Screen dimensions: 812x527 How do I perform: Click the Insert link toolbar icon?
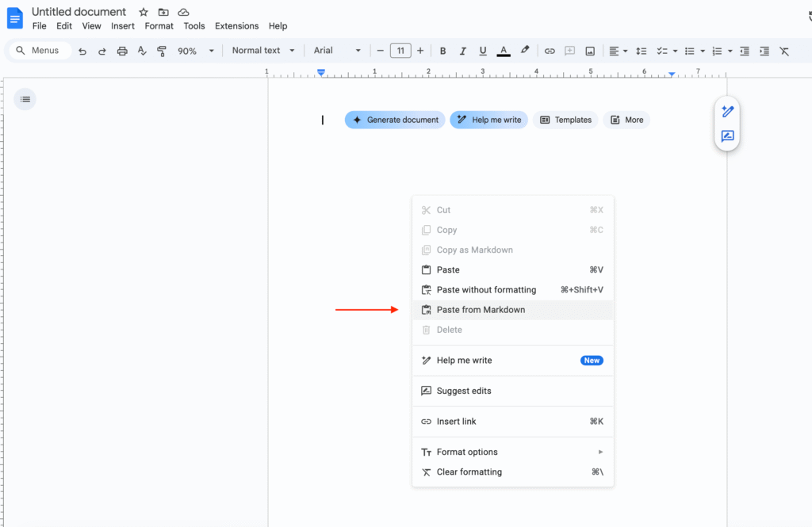pos(550,51)
